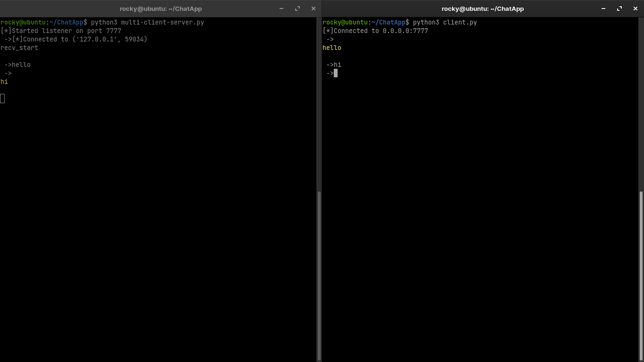
Task: Click the Connected to 0.0.0.0:7777 line
Action: 376,31
